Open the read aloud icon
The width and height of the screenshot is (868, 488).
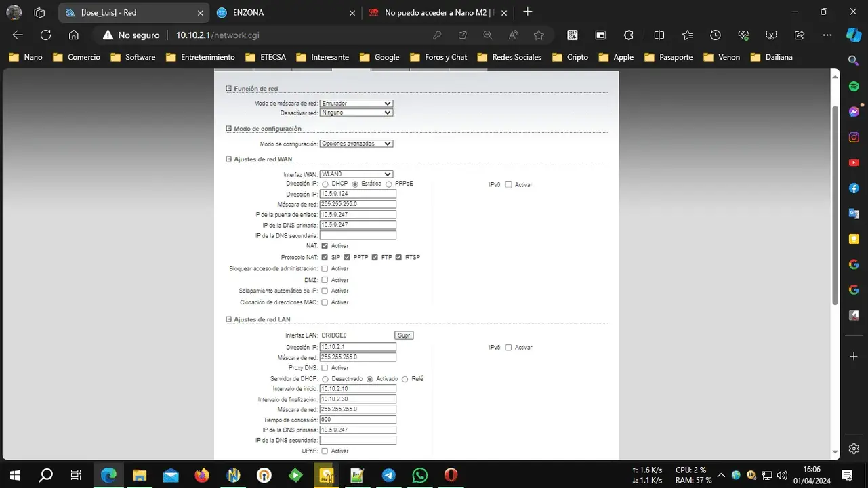[514, 35]
